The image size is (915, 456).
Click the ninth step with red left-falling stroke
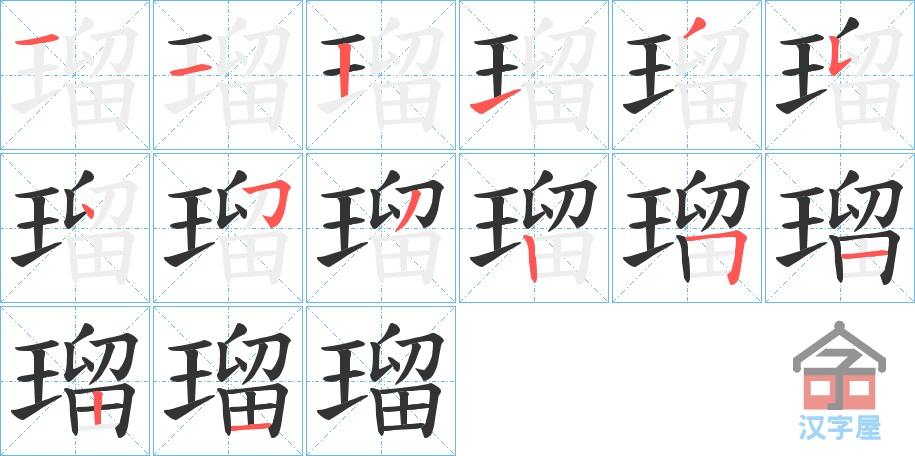pyautogui.click(x=380, y=228)
